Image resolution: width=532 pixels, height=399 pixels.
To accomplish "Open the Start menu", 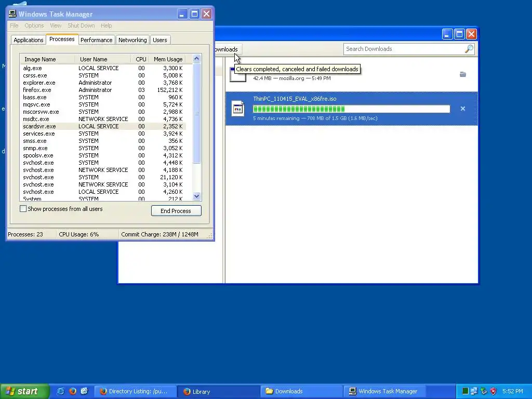I will tap(25, 391).
